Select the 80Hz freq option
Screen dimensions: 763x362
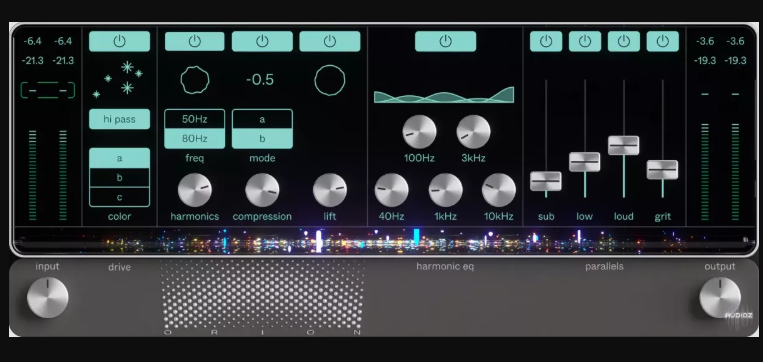195,139
